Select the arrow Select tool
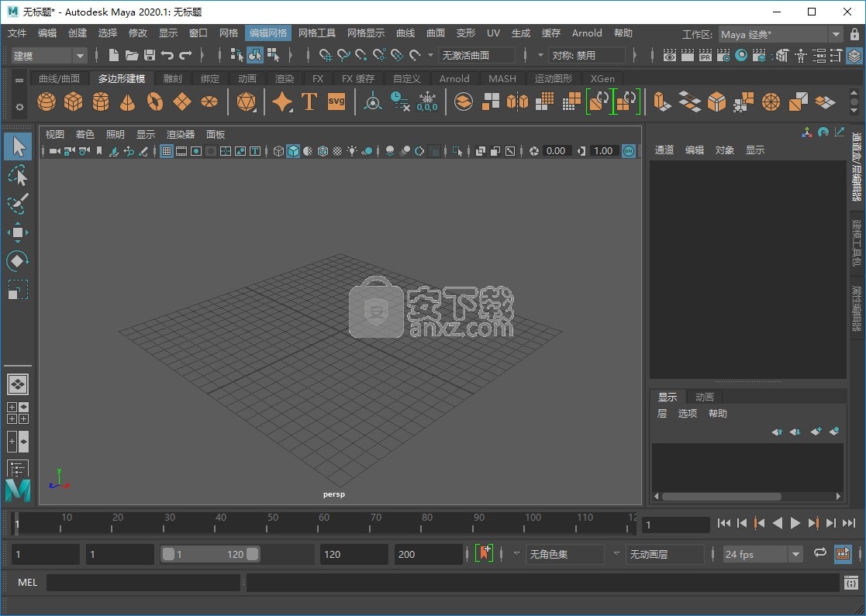866x616 pixels. coord(19,147)
